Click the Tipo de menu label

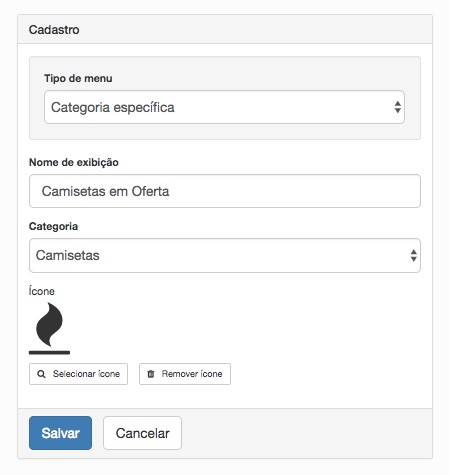(x=78, y=78)
